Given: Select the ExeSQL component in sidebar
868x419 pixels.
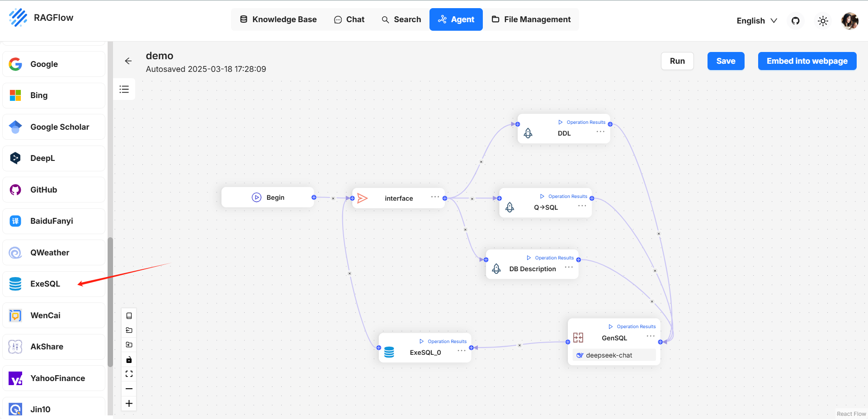Looking at the screenshot, I should pos(45,284).
